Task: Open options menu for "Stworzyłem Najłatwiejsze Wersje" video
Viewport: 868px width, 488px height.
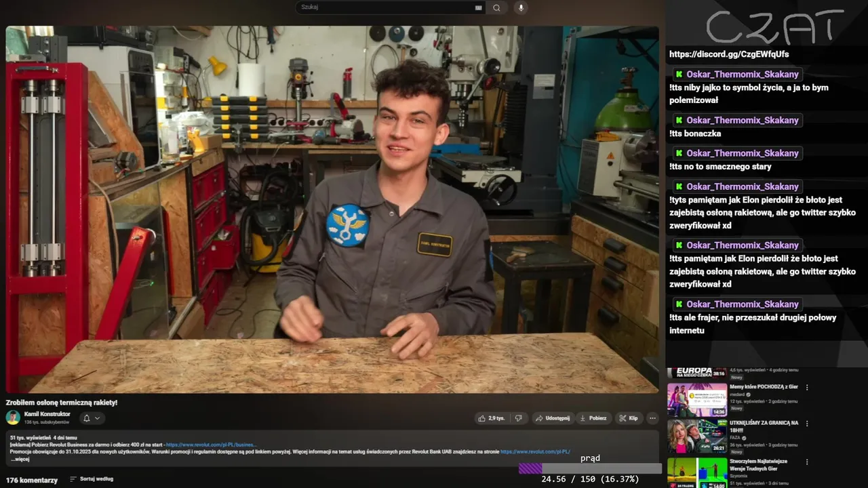Action: [807, 462]
